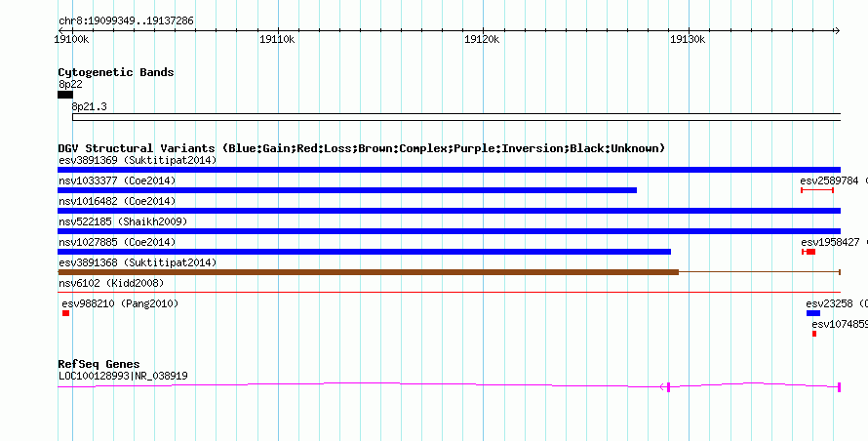
Task: Click the nsv1016482 (Coe2014) gain bar
Action: pyautogui.click(x=449, y=211)
